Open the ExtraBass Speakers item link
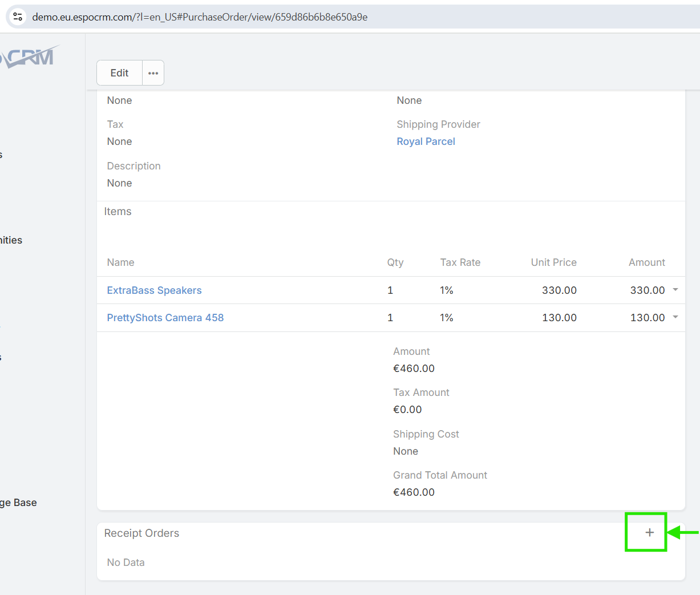This screenshot has height=595, width=700. (154, 290)
